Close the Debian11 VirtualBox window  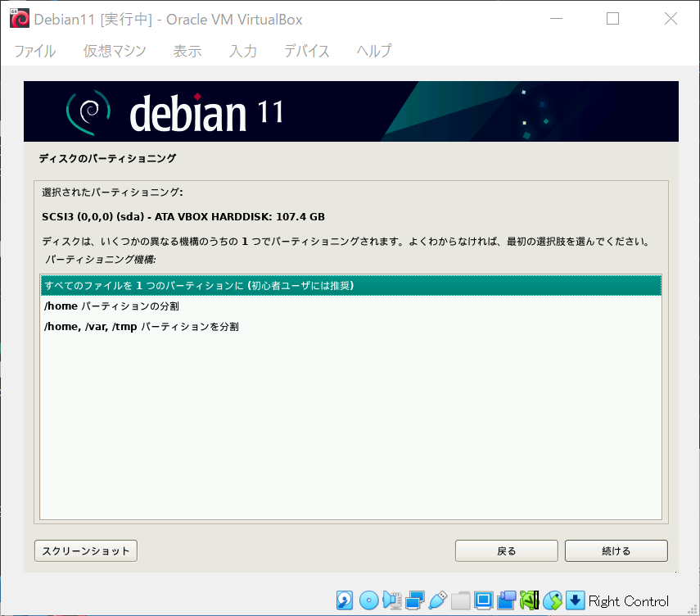coord(671,19)
